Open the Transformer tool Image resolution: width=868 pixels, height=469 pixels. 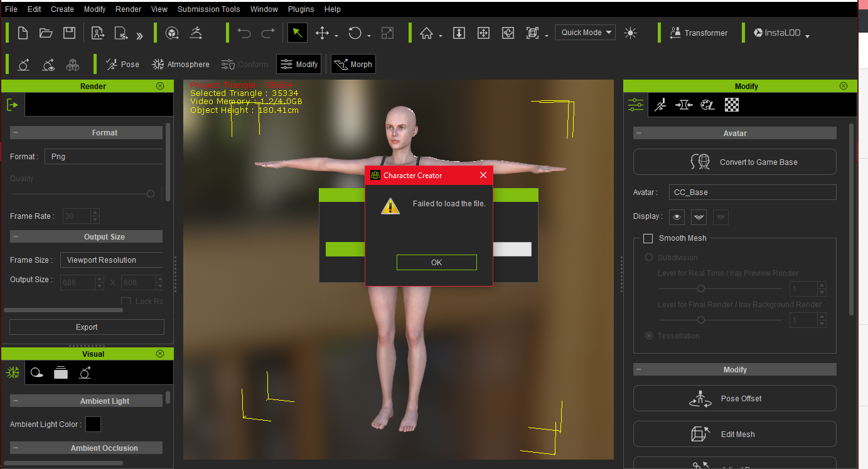coord(699,33)
